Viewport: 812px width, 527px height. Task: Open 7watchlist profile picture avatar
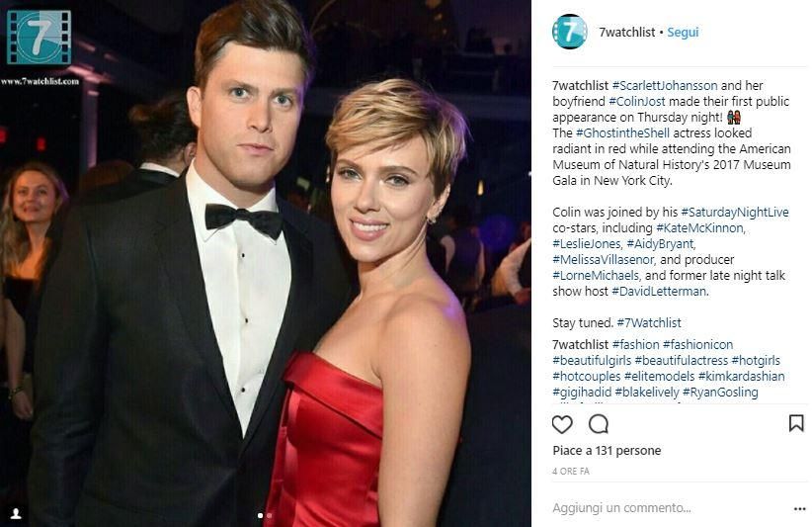(x=570, y=32)
